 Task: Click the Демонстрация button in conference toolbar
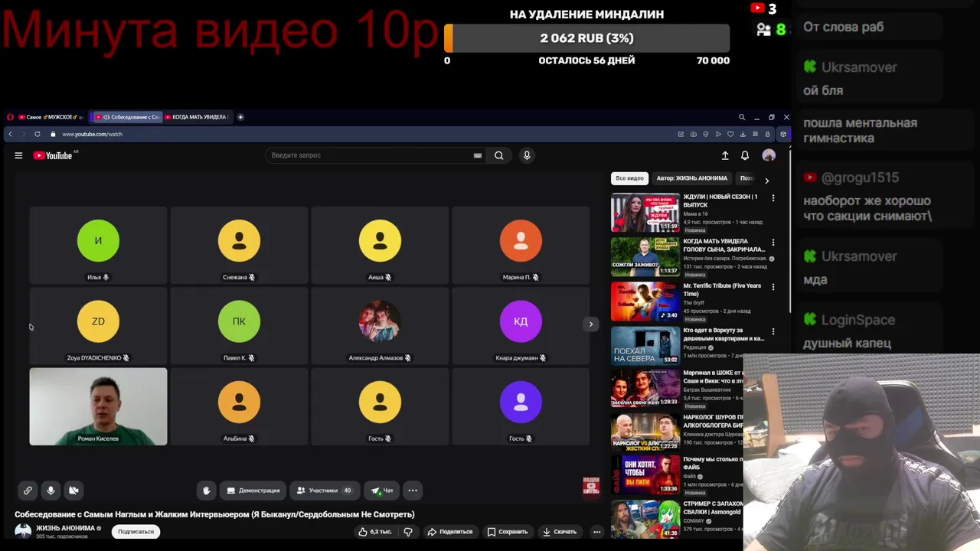point(253,491)
